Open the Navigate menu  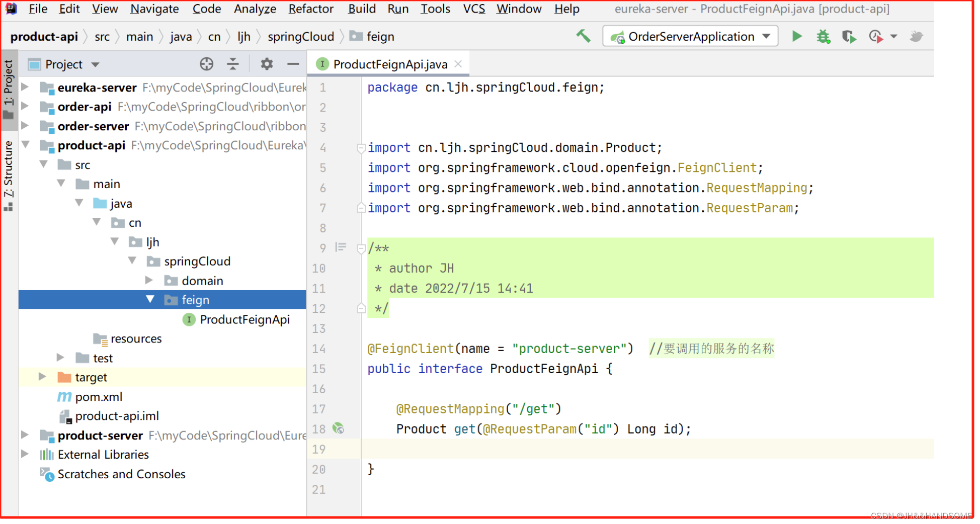pos(155,9)
